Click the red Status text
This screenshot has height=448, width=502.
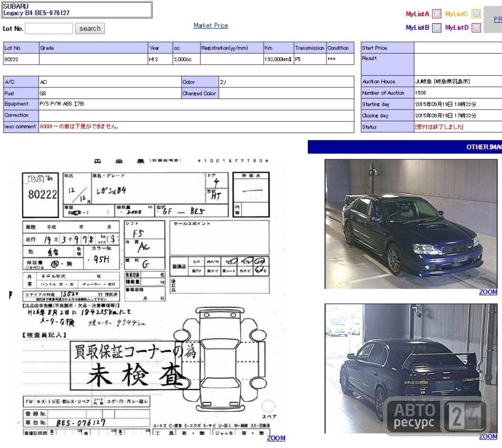click(x=439, y=127)
